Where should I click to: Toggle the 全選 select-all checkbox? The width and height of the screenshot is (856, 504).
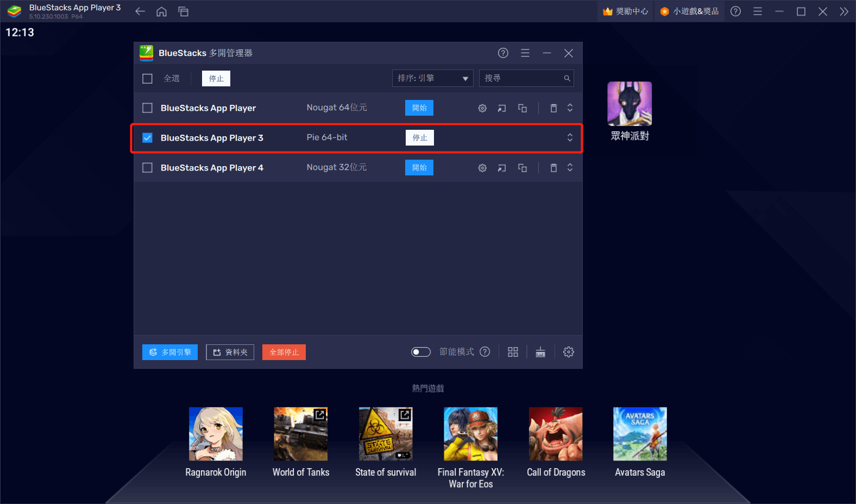coord(147,79)
